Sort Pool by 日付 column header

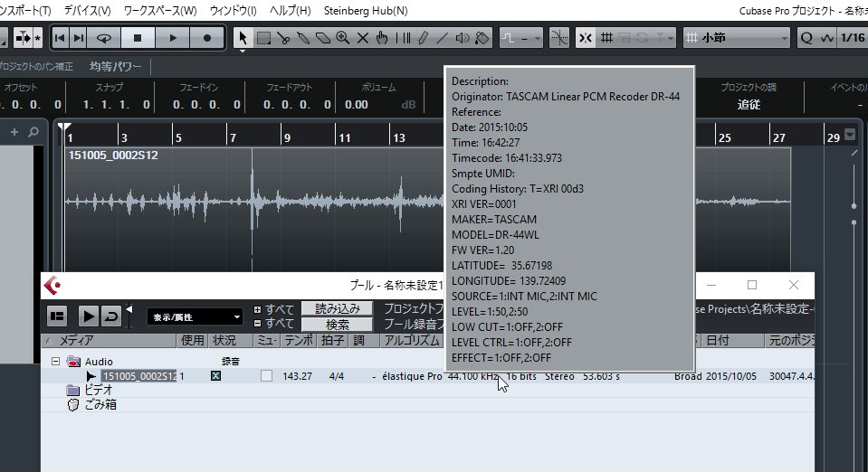click(733, 340)
